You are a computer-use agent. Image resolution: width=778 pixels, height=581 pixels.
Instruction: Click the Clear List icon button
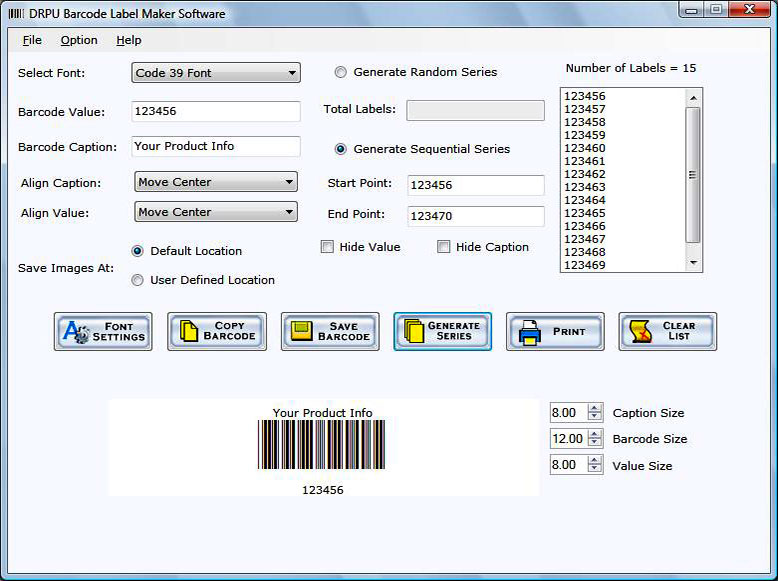coord(667,332)
